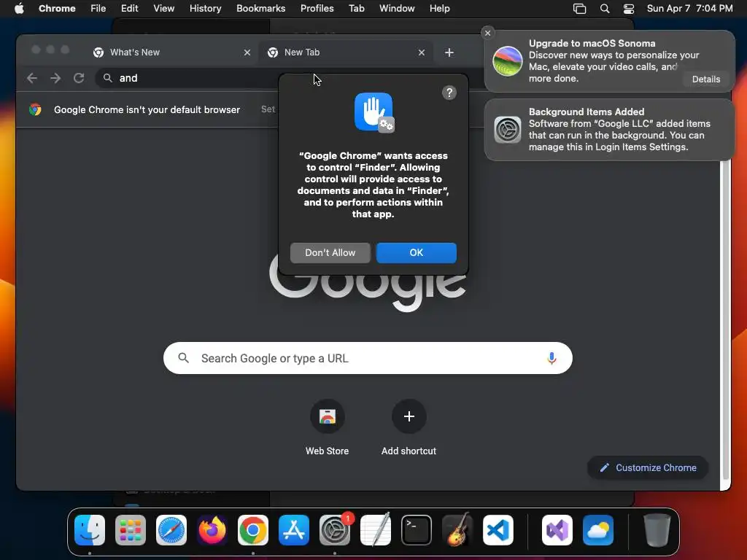
Task: Close the New Tab tab
Action: (421, 52)
